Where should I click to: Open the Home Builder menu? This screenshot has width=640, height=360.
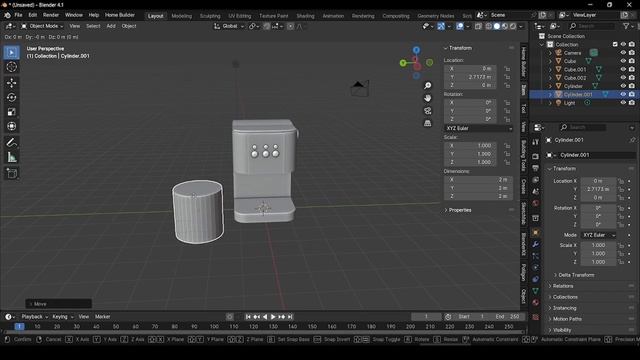120,15
